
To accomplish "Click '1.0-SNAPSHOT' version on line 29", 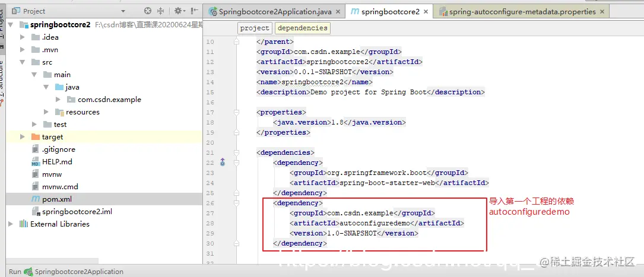I will click(351, 233).
